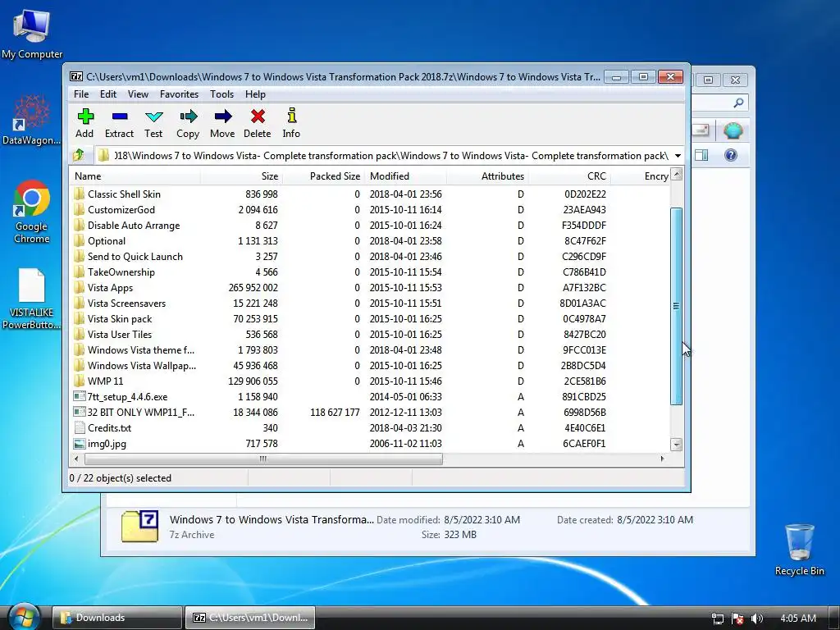Screen dimensions: 840x630
Task: Select the CustomizerGod folder icon
Action: pos(80,209)
